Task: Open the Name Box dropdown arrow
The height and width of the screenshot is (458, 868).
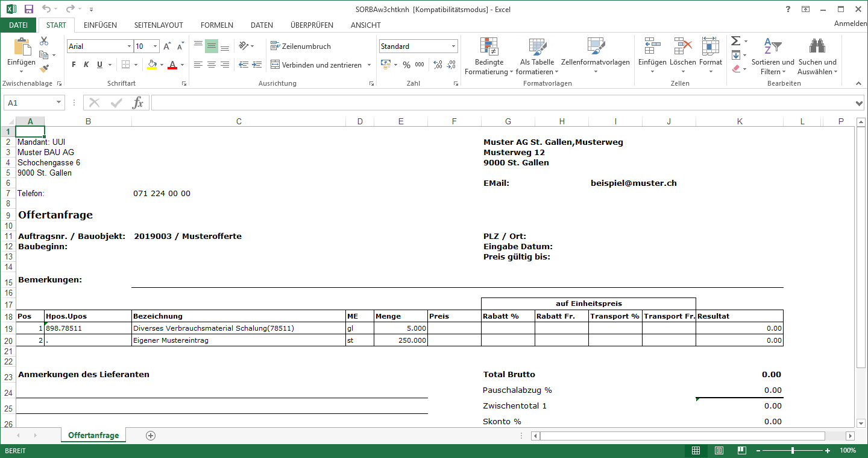Action: pos(58,103)
